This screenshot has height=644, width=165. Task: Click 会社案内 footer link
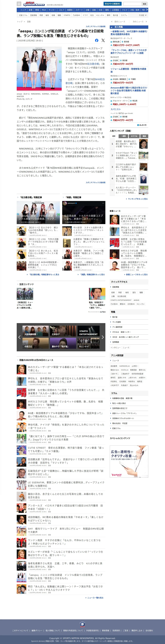(x=149, y=631)
